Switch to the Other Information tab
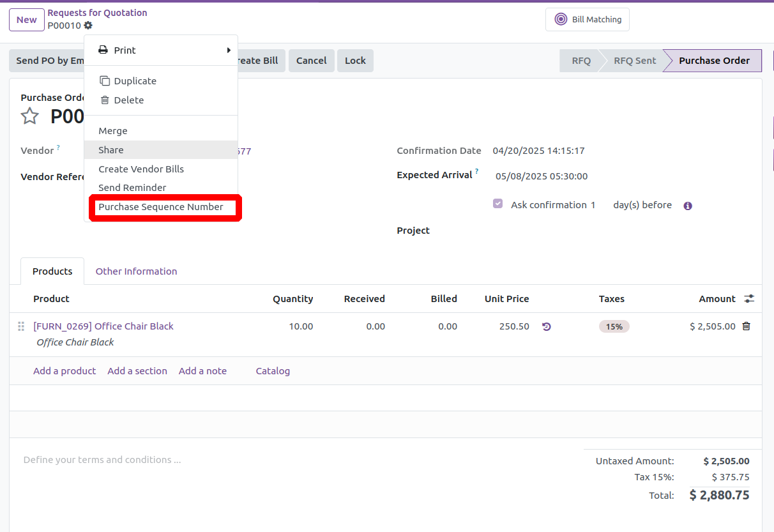Screen dimensions: 774x532 (137, 271)
